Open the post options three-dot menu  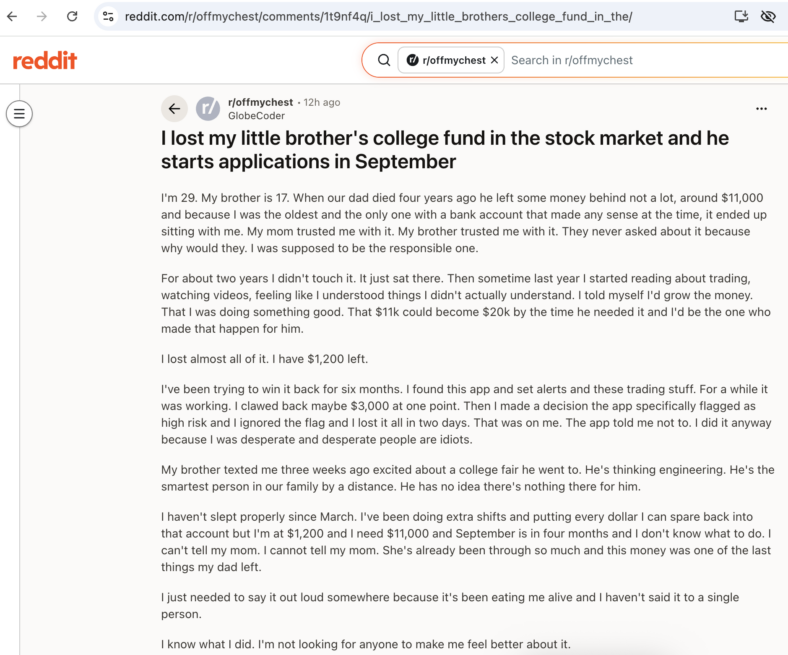(x=761, y=109)
